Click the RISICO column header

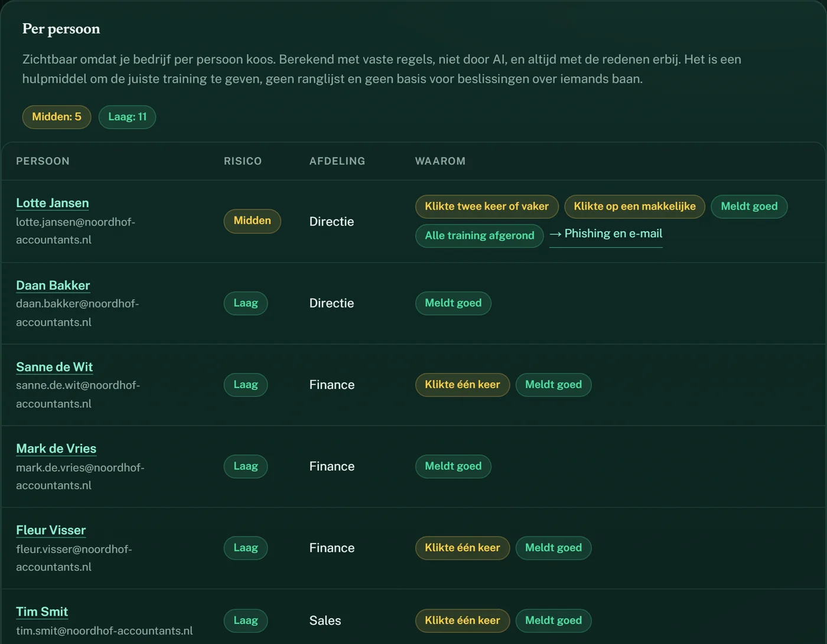(x=243, y=161)
